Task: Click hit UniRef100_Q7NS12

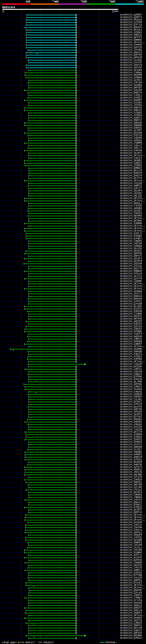Action: point(131,638)
